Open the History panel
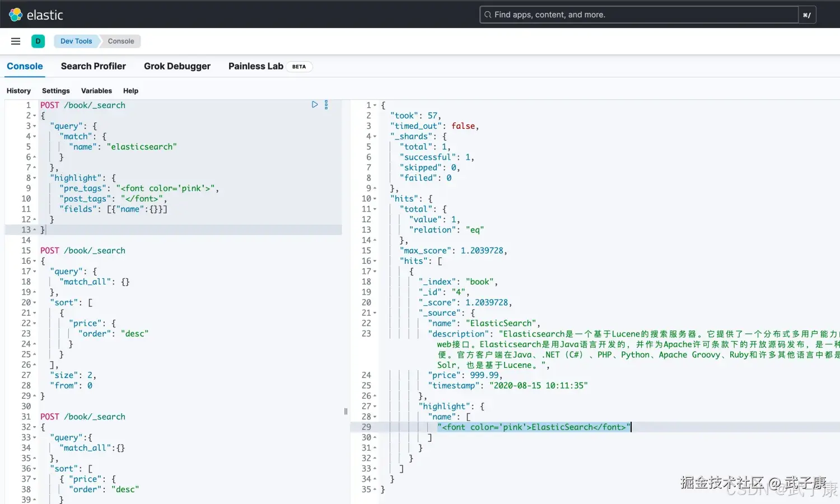The height and width of the screenshot is (504, 840). click(18, 91)
